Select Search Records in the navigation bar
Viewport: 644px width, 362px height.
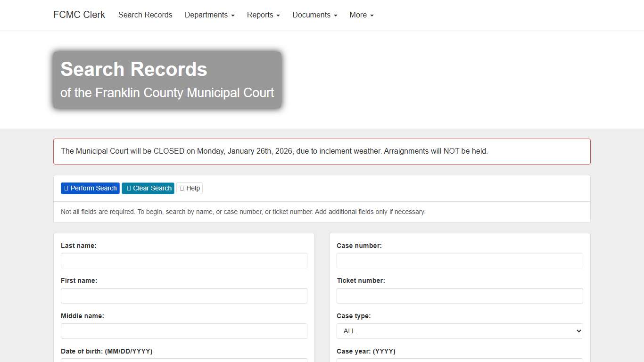145,15
